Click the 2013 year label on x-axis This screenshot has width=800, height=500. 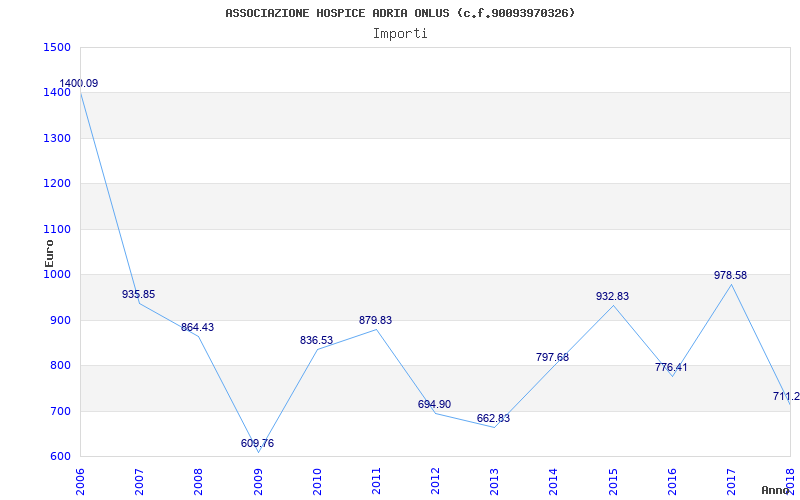point(494,482)
